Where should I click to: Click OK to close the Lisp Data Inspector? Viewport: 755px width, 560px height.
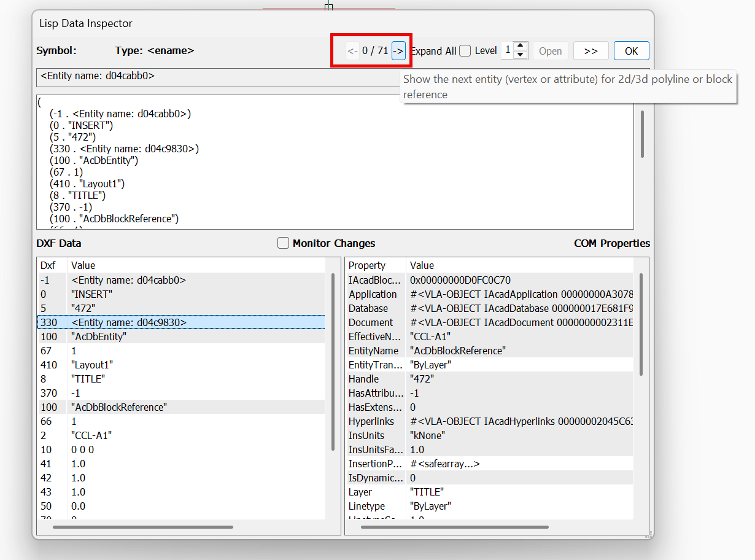pyautogui.click(x=631, y=50)
